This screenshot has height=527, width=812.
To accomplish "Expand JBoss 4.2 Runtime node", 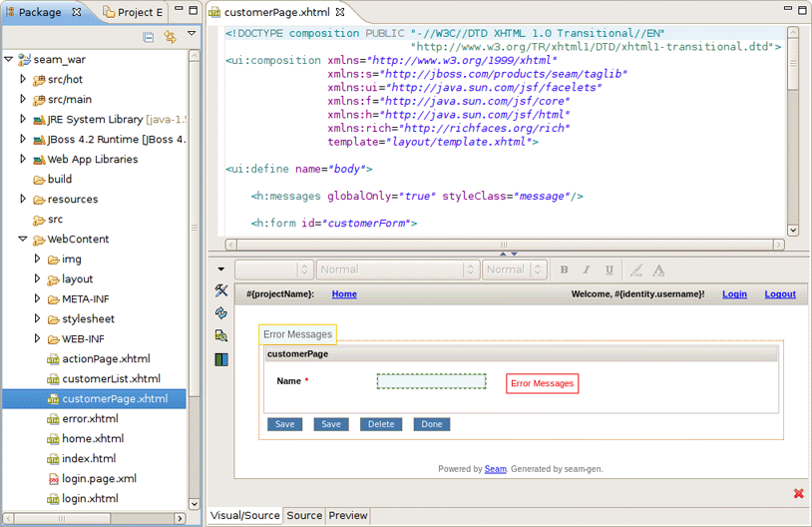I will 23,139.
